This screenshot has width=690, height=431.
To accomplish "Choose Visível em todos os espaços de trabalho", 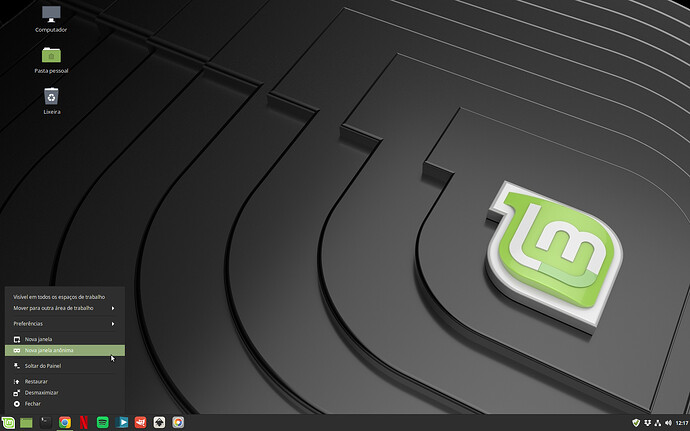I will tap(65, 297).
